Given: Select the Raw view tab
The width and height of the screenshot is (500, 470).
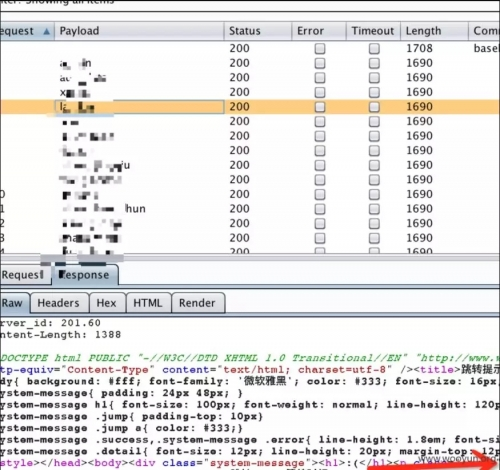Looking at the screenshot, I should point(14,303).
